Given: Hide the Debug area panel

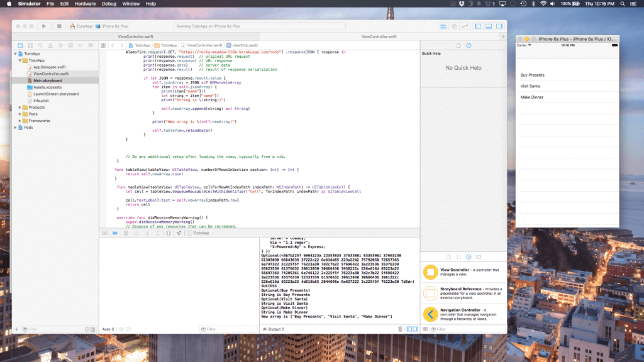Looking at the screenshot, I should point(488,26).
